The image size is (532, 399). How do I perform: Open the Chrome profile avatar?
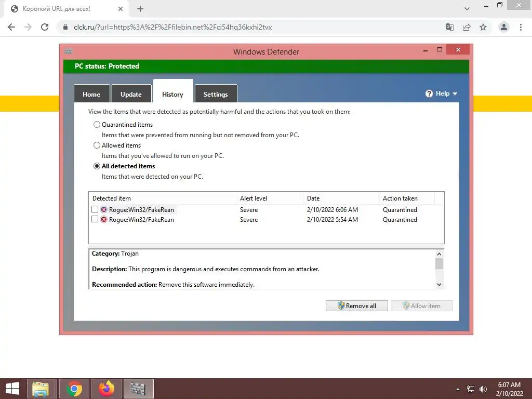pyautogui.click(x=504, y=27)
